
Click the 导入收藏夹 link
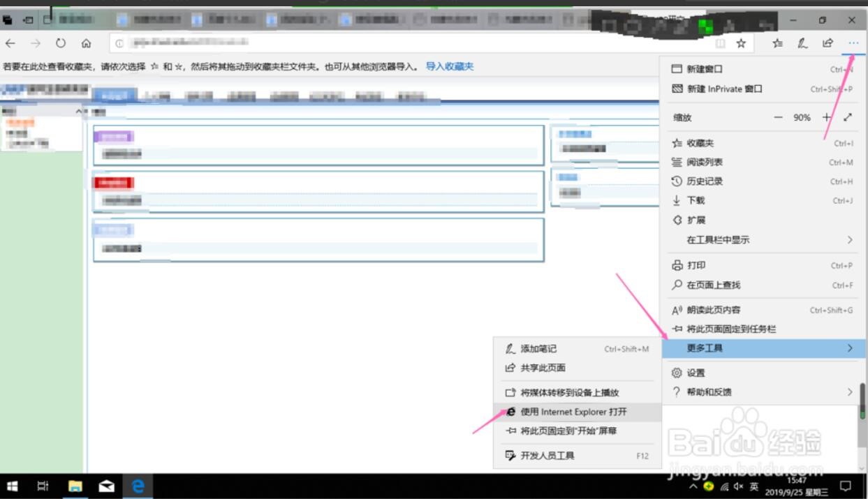tap(450, 66)
